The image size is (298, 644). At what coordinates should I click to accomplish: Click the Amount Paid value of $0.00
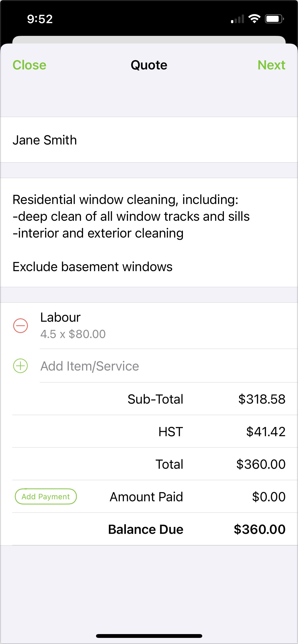[268, 496]
